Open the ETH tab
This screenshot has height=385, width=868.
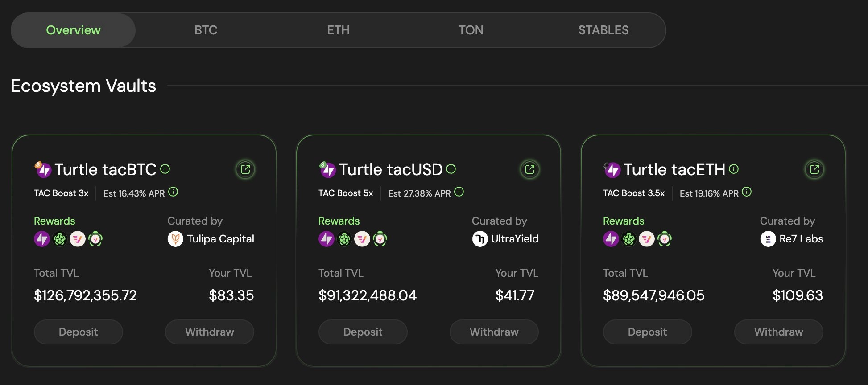click(339, 30)
